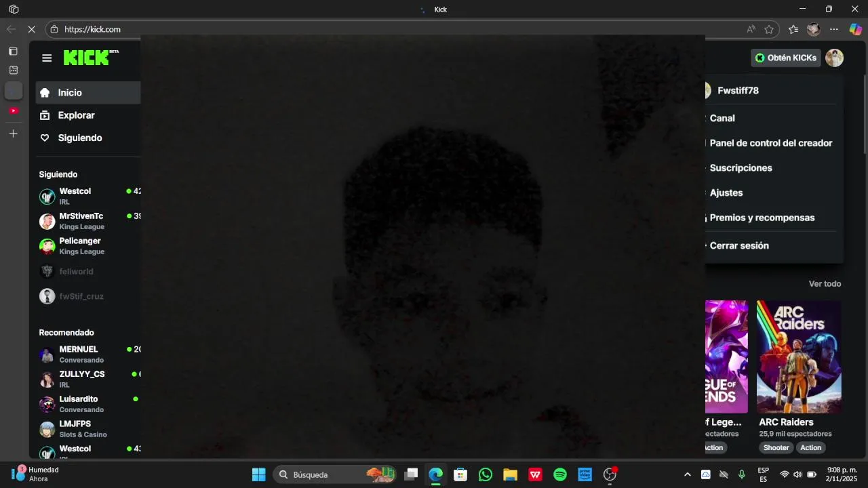The image size is (868, 488).
Task: Open Prime Video from the taskbar
Action: tap(585, 474)
